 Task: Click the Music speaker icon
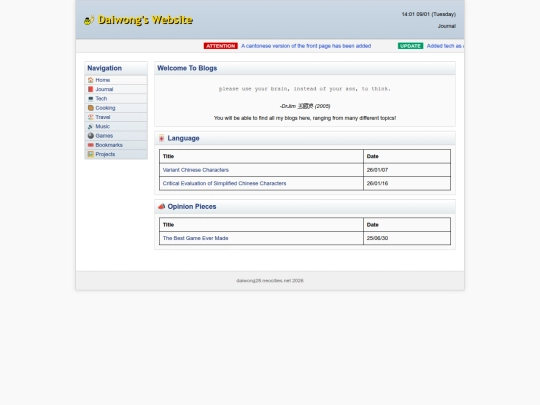[91, 126]
